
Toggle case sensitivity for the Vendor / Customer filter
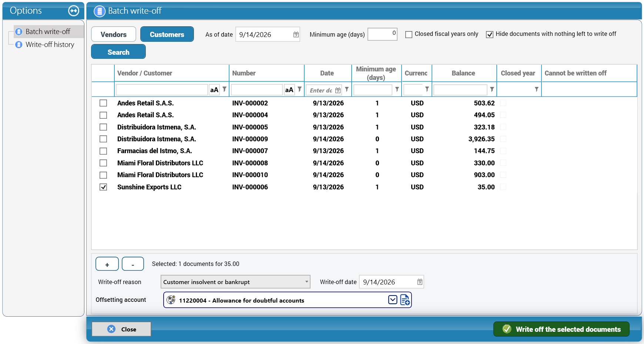[214, 90]
